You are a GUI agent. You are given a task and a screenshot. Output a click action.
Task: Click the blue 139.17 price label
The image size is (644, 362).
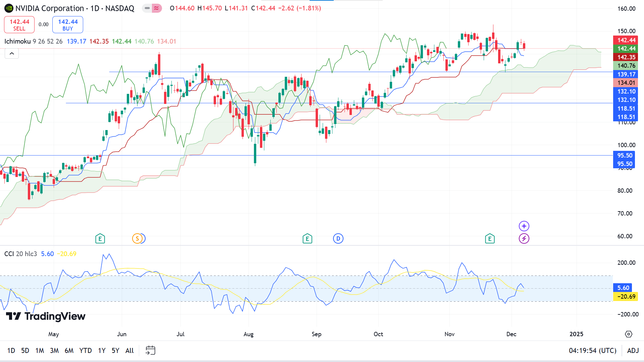tap(626, 74)
